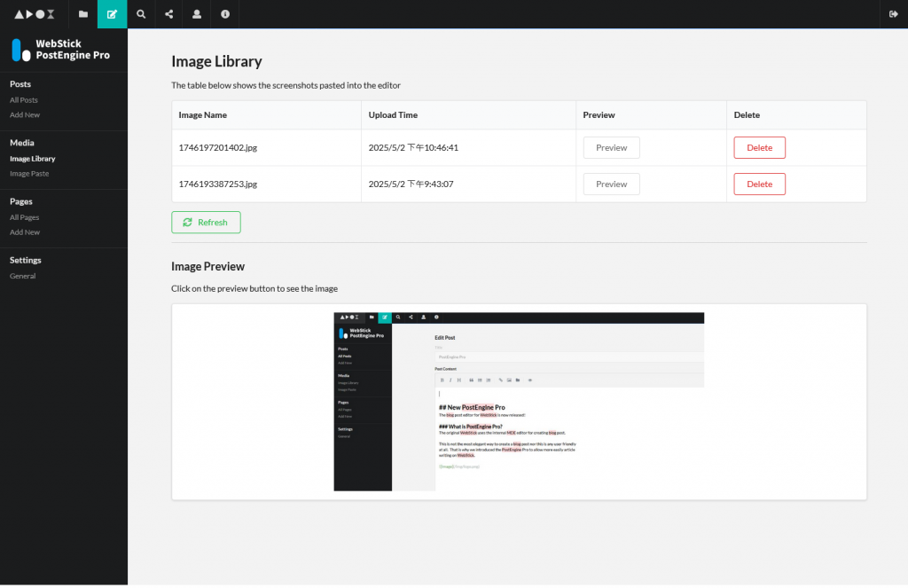The height and width of the screenshot is (588, 908).
Task: Delete image 1746197201402.jpg
Action: pyautogui.click(x=760, y=148)
